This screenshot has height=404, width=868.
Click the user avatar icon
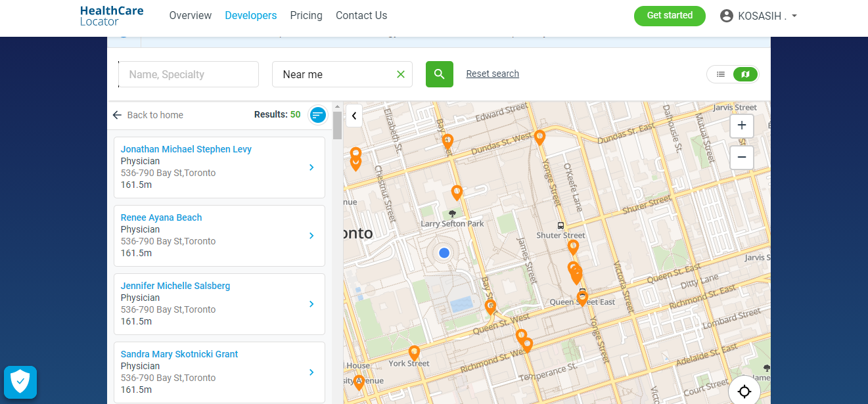coord(727,16)
